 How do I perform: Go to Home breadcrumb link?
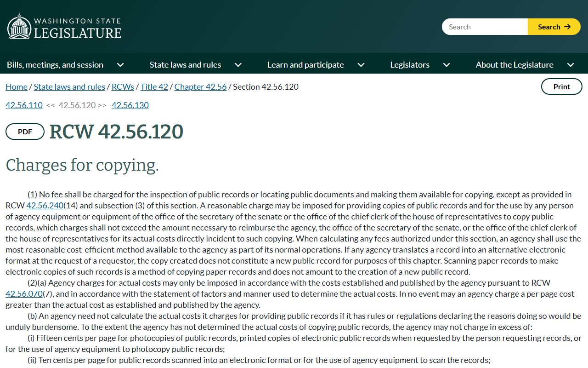[17, 86]
